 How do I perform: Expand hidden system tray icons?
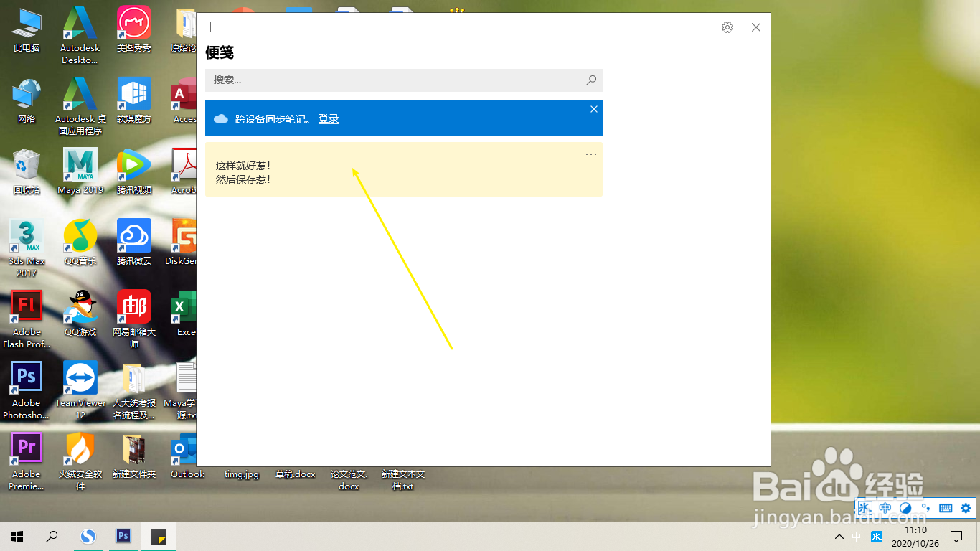pyautogui.click(x=839, y=536)
